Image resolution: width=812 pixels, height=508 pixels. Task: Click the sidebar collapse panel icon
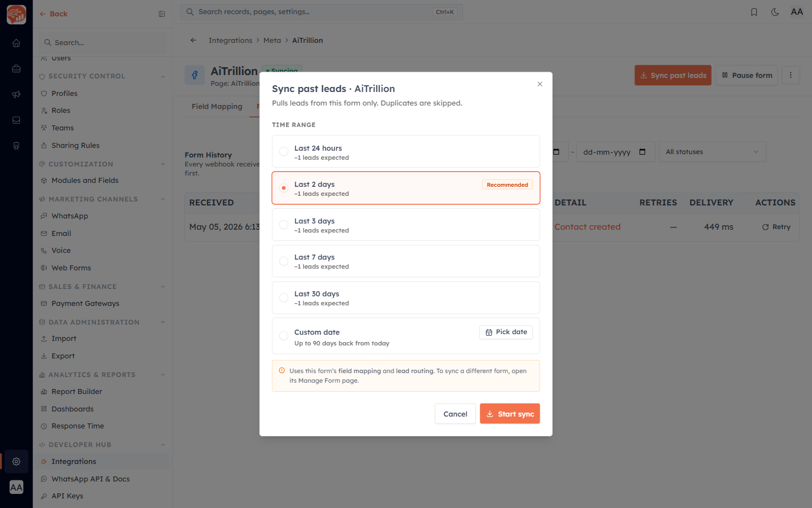tap(162, 14)
